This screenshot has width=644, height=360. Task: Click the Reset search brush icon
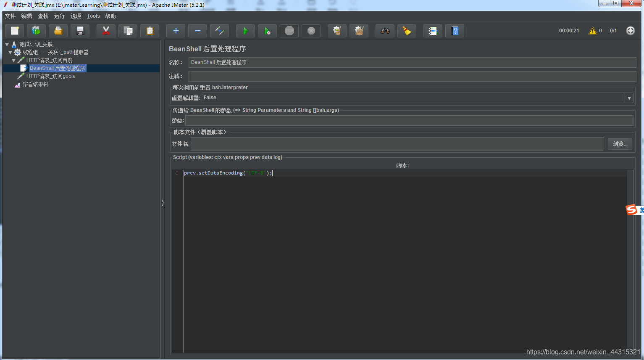[x=407, y=31]
